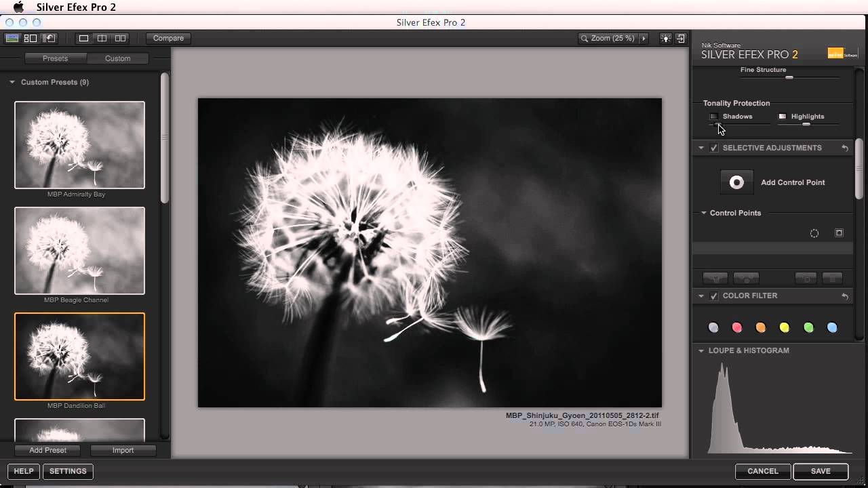
Task: Select the yellow color filter
Action: pyautogui.click(x=785, y=328)
